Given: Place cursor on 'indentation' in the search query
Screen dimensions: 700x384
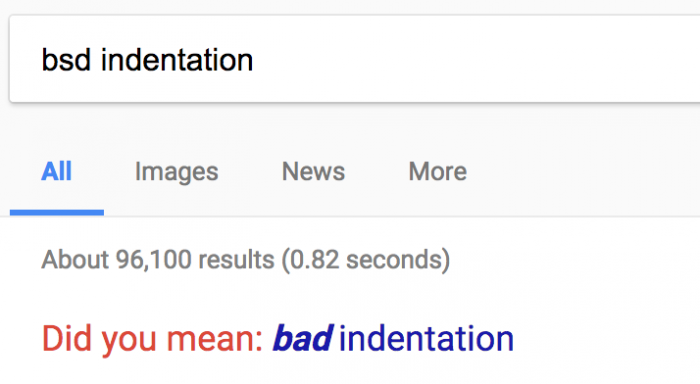Looking at the screenshot, I should tap(177, 60).
